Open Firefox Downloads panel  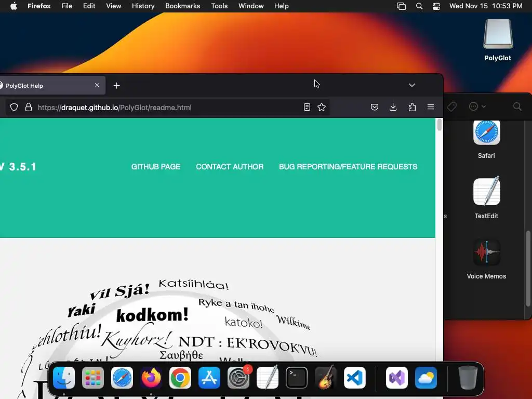click(393, 107)
